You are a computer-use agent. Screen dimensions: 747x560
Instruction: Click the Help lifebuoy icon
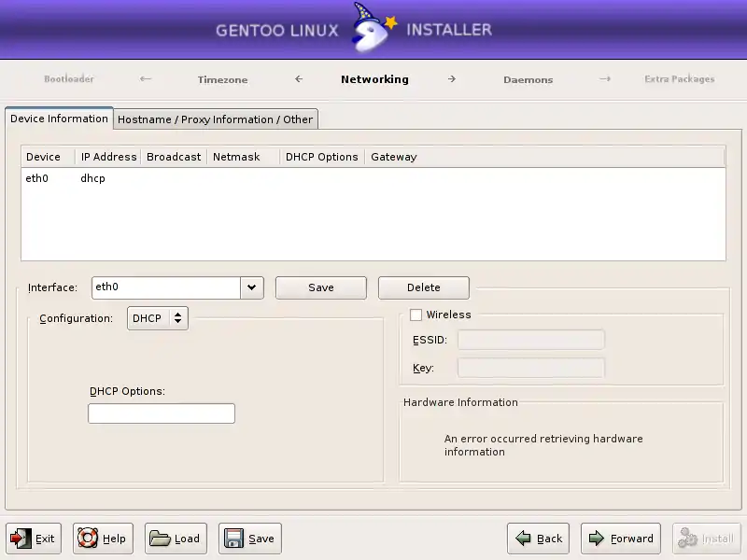point(88,539)
